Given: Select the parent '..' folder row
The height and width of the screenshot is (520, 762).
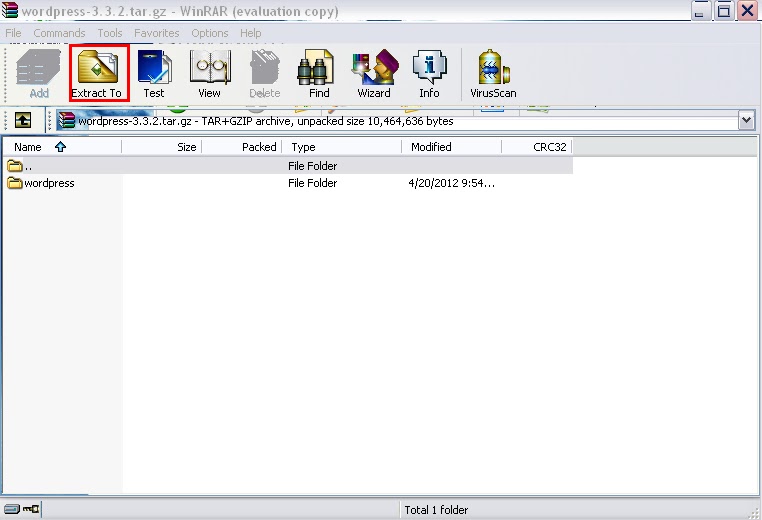Looking at the screenshot, I should (x=288, y=166).
